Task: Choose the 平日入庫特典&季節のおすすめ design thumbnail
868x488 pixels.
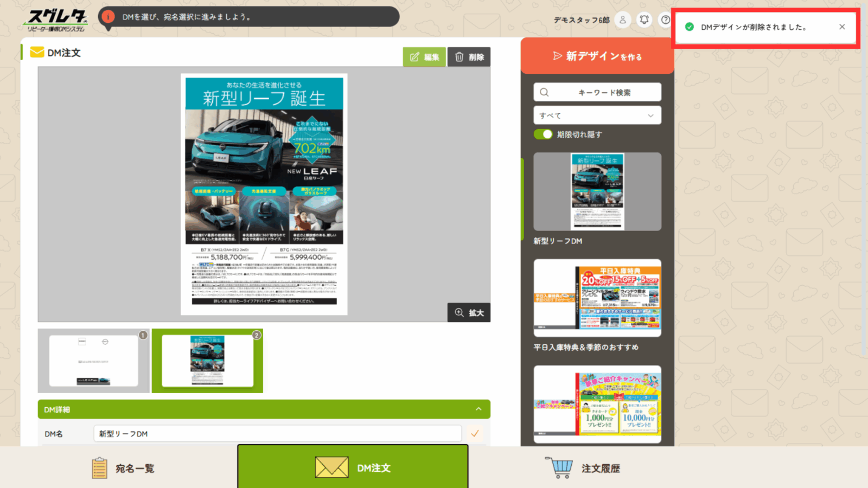Action: (597, 298)
